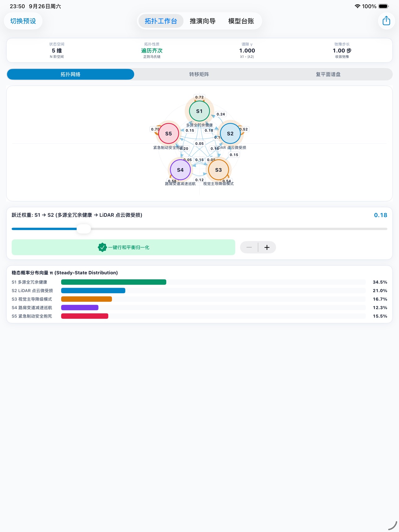Screen dimensions: 399x532
Task: Click the 21.0% percentage for S2
Action: [380, 291]
